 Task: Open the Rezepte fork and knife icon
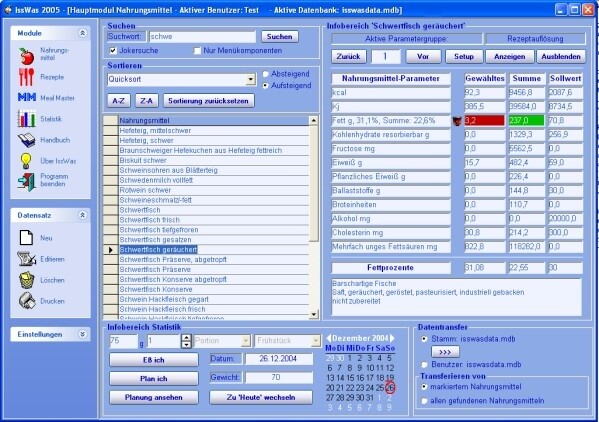tap(27, 77)
